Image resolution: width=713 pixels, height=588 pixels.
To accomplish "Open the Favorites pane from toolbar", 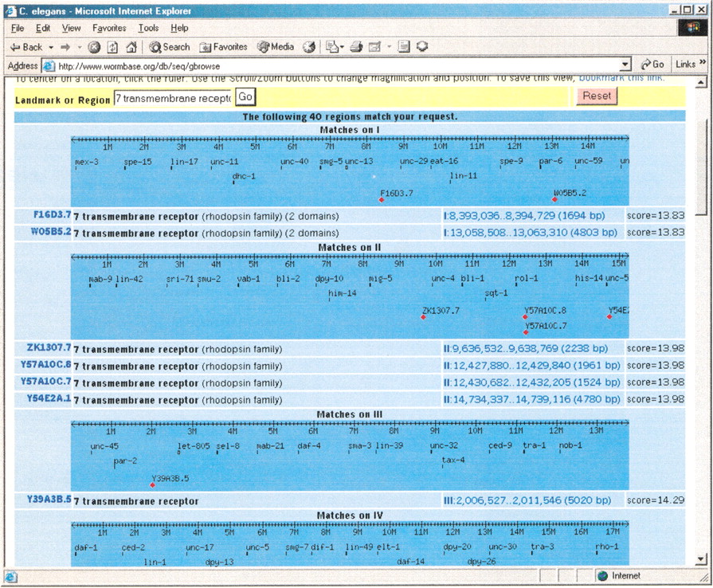I will coord(223,47).
